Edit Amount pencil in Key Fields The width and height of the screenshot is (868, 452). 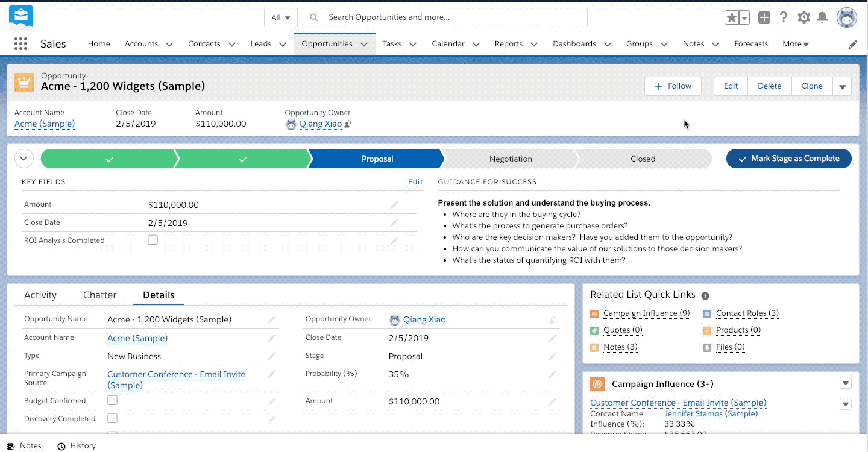click(x=394, y=205)
